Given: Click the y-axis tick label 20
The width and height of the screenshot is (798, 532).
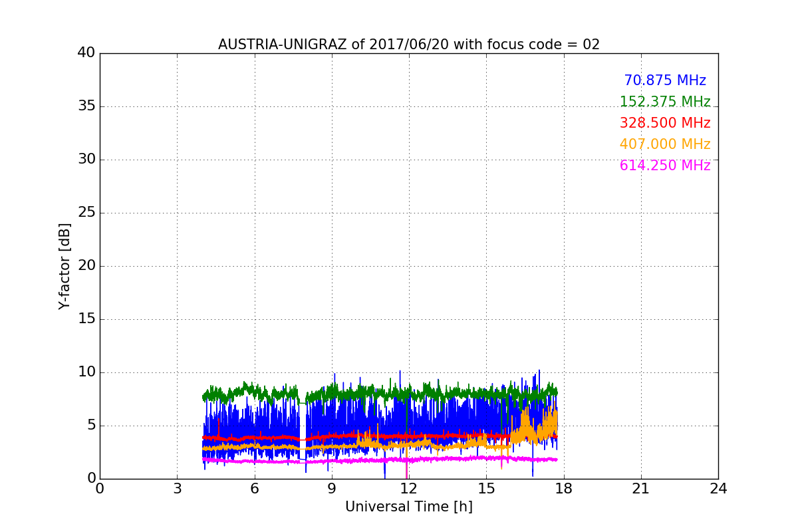Looking at the screenshot, I should click(86, 266).
